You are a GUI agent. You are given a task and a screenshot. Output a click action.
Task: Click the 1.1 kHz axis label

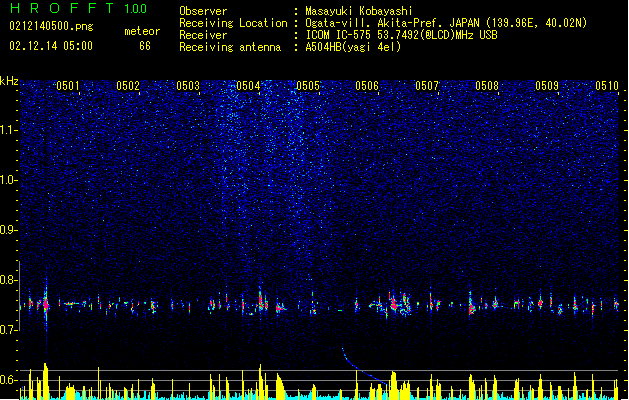9,130
